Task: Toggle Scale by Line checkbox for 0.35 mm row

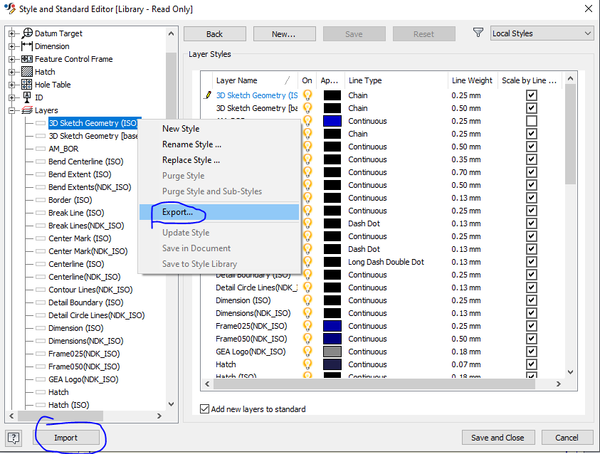Action: (532, 159)
